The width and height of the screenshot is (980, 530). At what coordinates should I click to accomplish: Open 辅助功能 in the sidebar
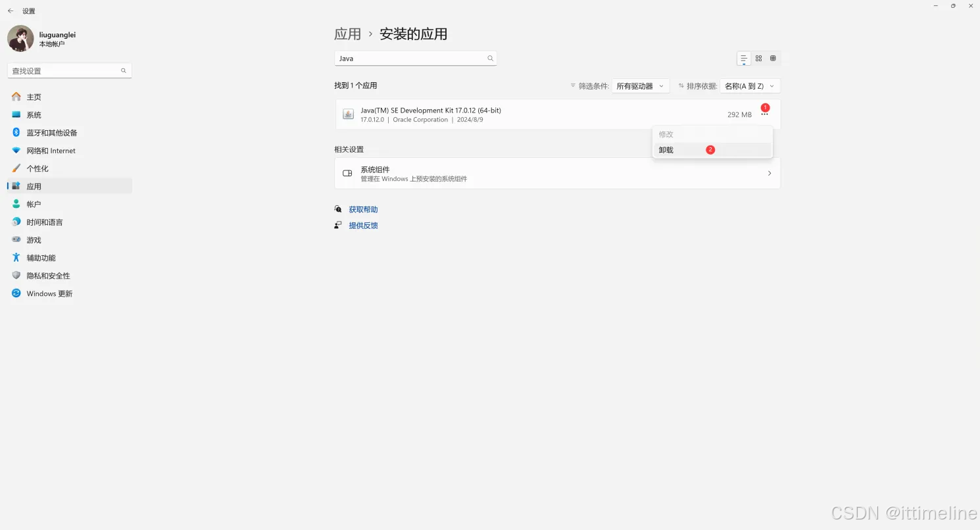tap(70, 258)
